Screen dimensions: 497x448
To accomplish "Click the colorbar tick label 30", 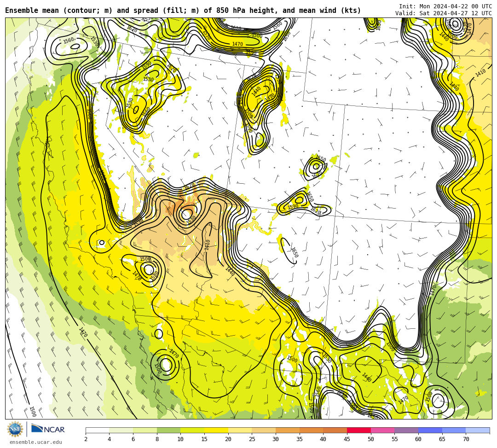I will point(276,439).
